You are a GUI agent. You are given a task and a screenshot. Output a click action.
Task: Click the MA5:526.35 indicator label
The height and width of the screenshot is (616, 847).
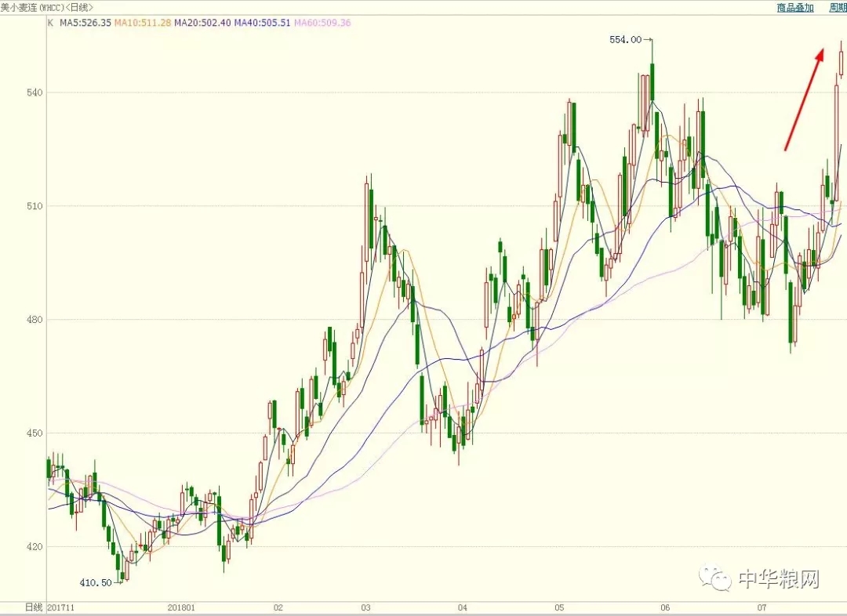click(85, 23)
